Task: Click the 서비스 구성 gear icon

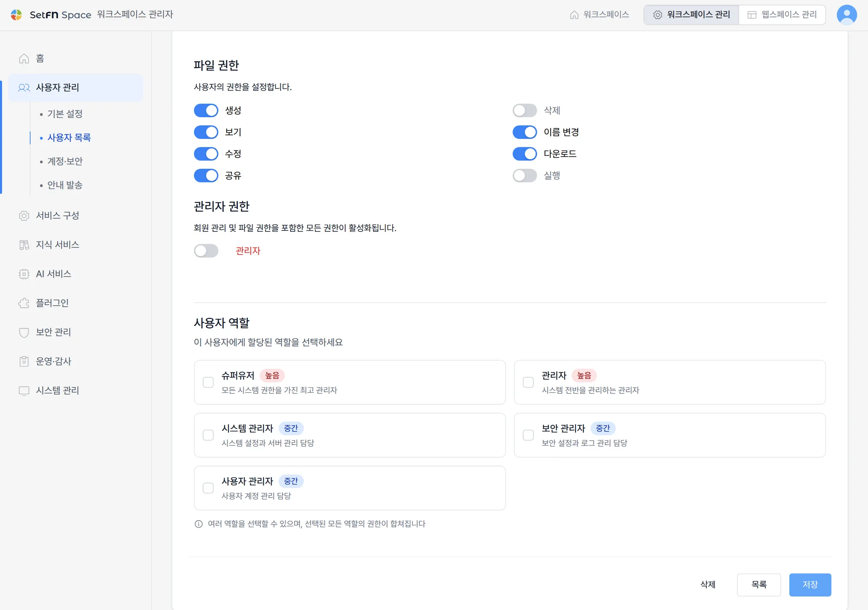Action: click(24, 216)
